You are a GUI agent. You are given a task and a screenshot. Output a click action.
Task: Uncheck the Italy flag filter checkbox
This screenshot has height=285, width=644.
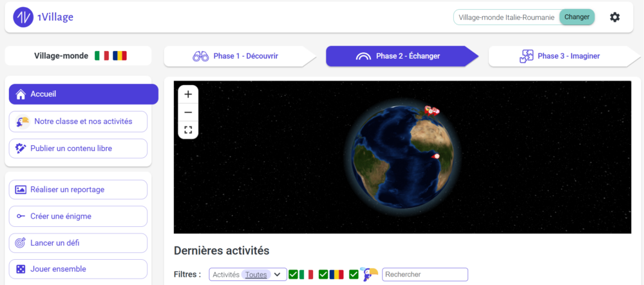(x=293, y=274)
